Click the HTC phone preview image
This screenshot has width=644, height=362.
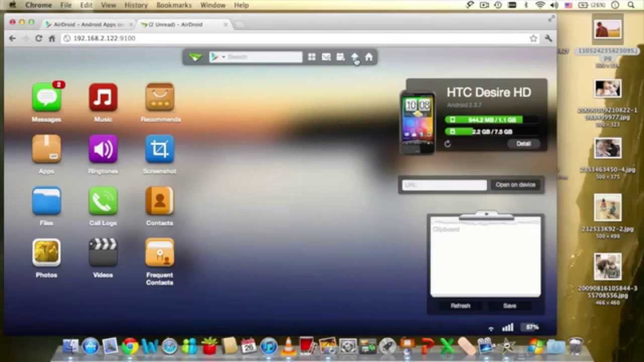click(x=417, y=122)
